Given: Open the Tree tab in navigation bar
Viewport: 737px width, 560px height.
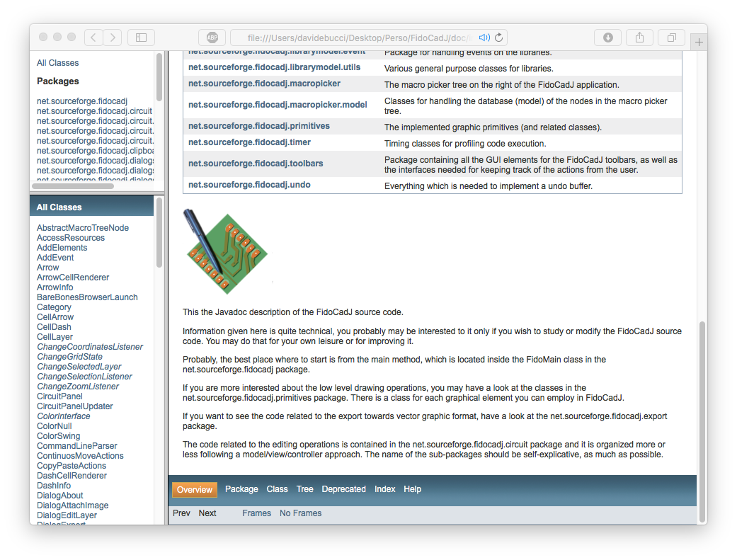Looking at the screenshot, I should [x=304, y=489].
